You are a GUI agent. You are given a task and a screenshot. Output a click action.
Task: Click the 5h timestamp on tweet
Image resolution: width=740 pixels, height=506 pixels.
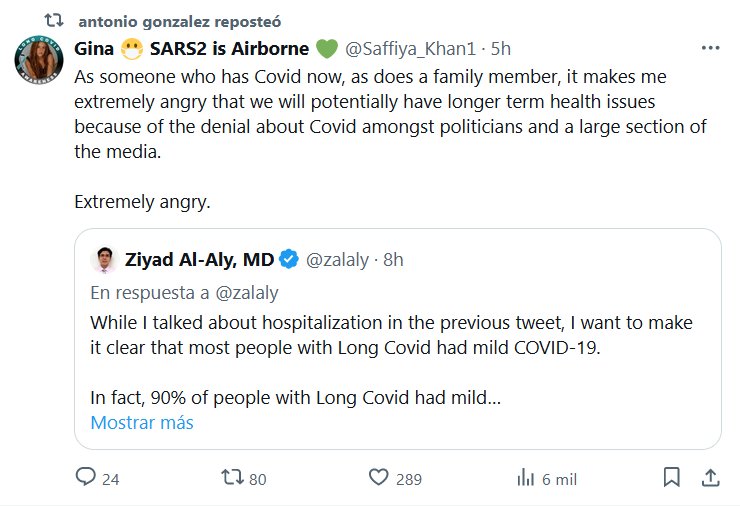[501, 47]
